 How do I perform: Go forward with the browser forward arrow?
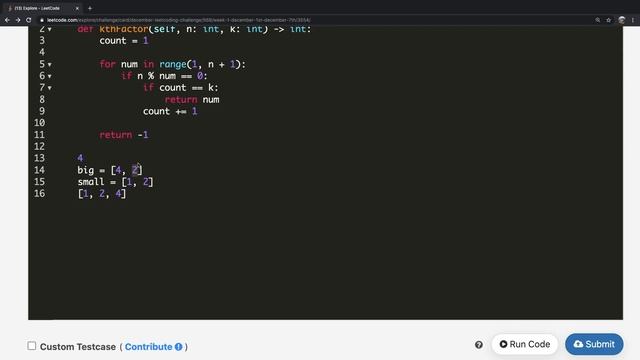[x=18, y=20]
